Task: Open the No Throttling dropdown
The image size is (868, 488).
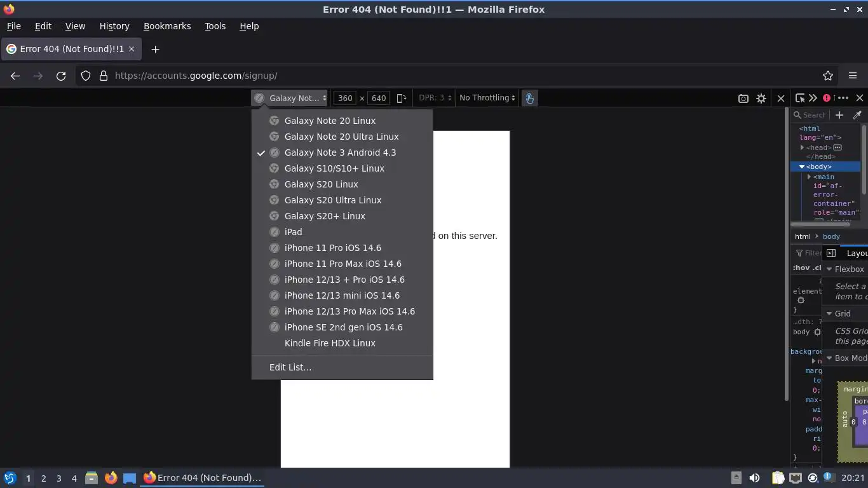Action: click(x=487, y=98)
